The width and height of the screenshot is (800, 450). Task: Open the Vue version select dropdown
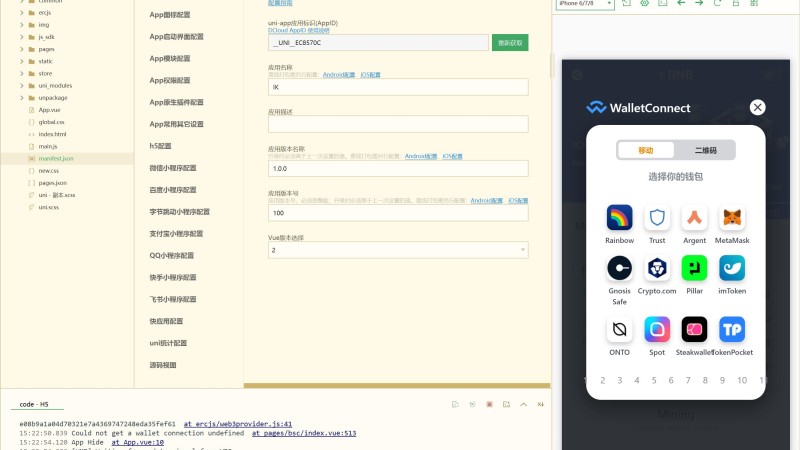pyautogui.click(x=398, y=250)
